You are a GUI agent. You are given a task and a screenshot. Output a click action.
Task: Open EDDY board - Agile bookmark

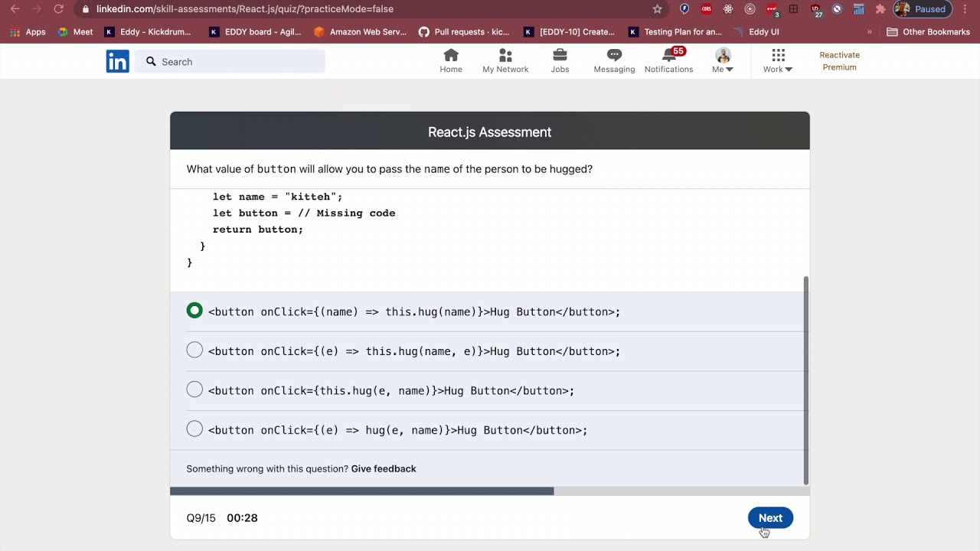click(x=256, y=32)
